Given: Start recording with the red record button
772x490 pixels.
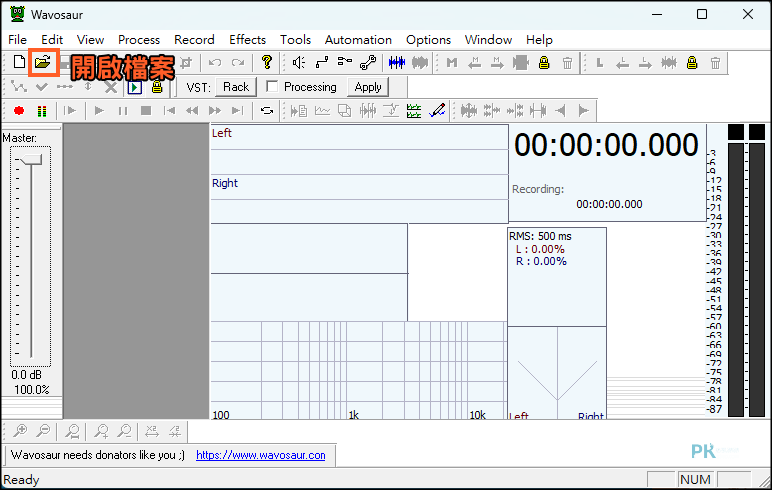Looking at the screenshot, I should pyautogui.click(x=19, y=111).
